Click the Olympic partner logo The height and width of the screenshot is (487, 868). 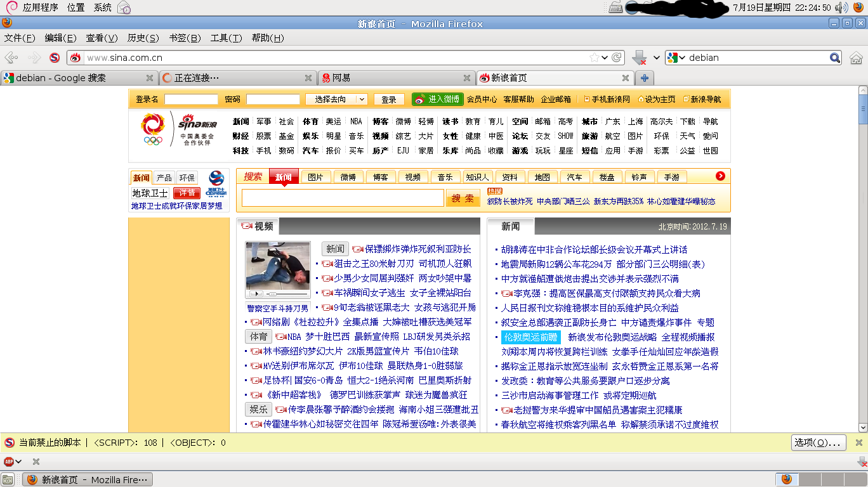point(153,128)
